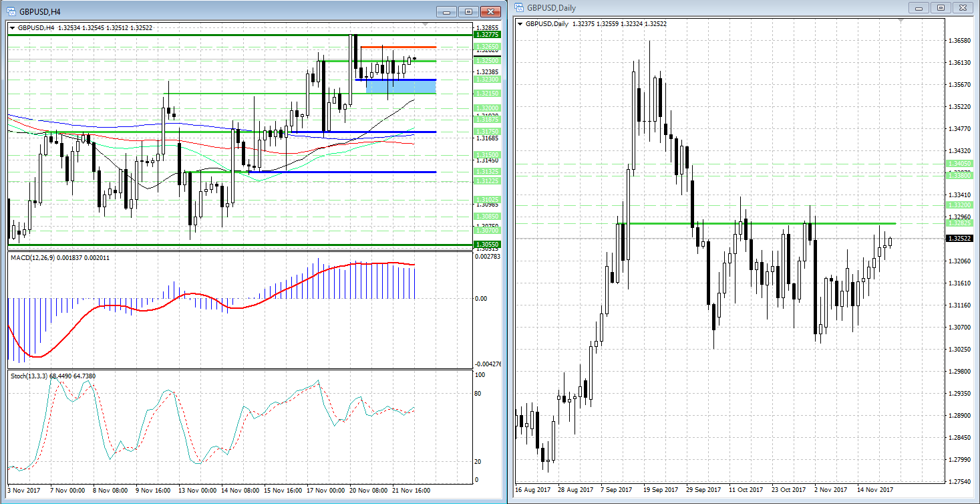Open the GBPUSD,H4 one-click trading arrow
Viewport: 980px width, 504px height.
pos(13,28)
